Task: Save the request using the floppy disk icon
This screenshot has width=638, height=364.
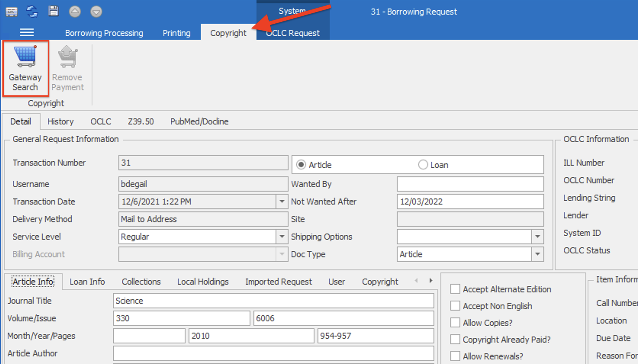Action: (x=53, y=11)
